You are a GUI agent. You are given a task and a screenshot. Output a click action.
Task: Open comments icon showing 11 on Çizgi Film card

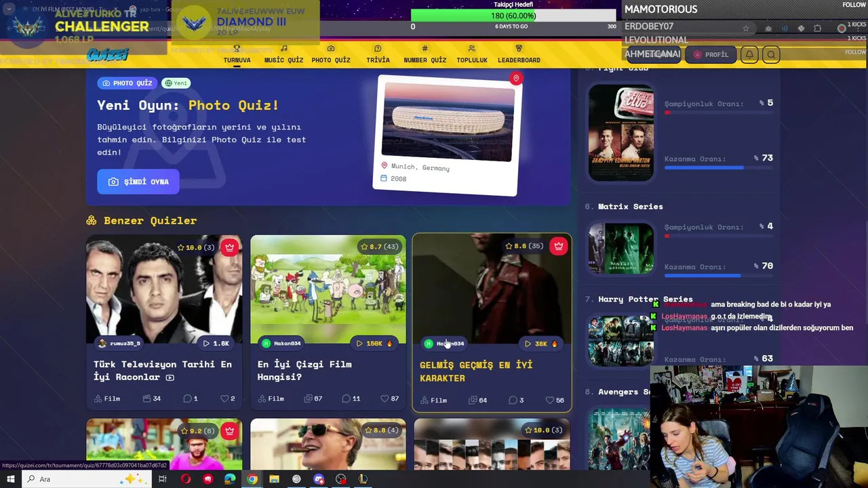coord(347,399)
